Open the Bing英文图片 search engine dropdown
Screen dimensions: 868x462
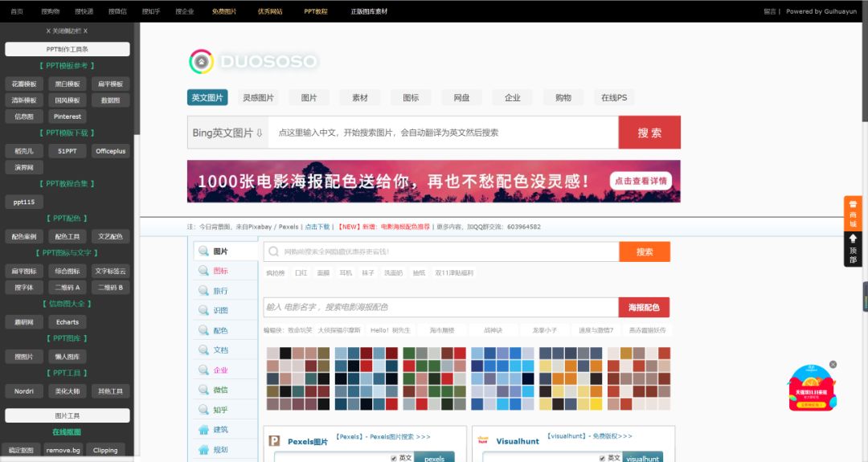click(227, 133)
